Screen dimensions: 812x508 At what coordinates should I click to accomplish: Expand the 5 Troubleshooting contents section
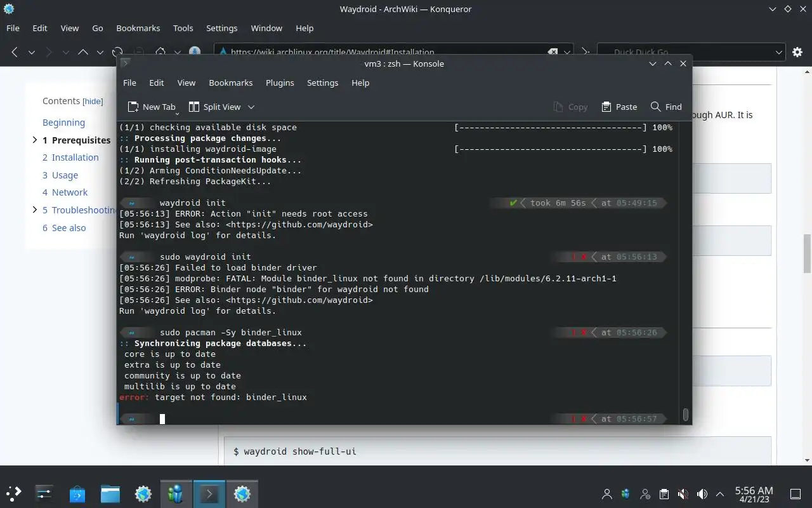[35, 210]
